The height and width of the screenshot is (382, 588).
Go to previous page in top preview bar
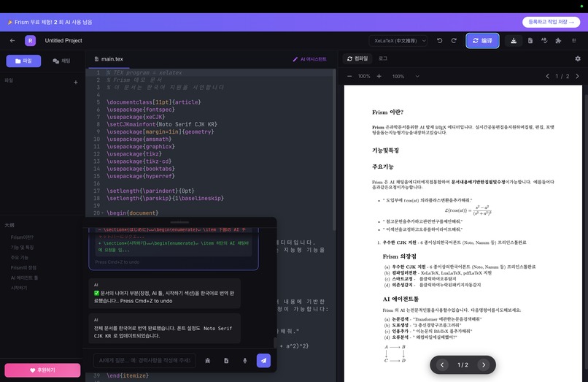(547, 76)
